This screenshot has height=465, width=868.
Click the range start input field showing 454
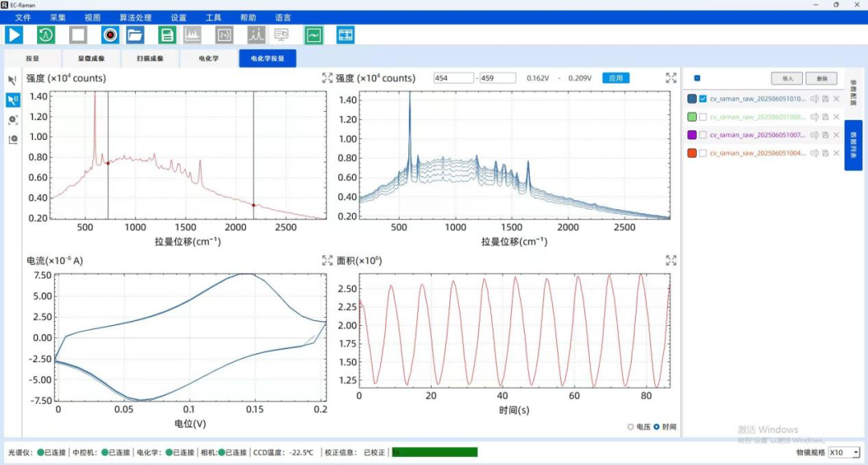point(453,78)
